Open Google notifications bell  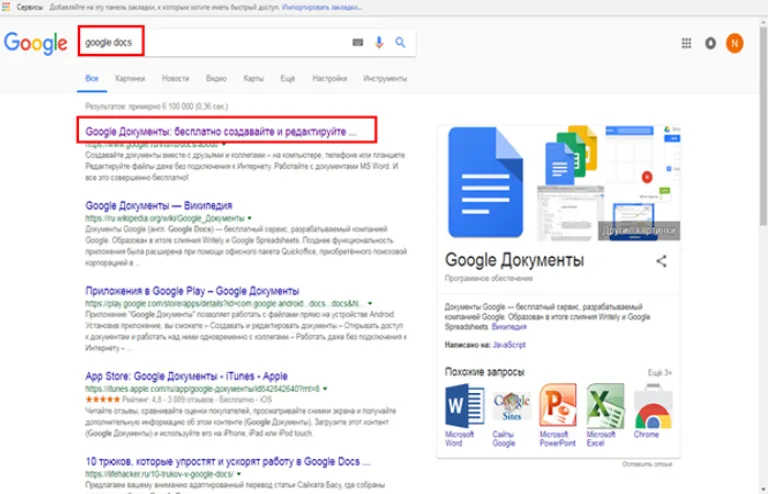click(x=710, y=43)
